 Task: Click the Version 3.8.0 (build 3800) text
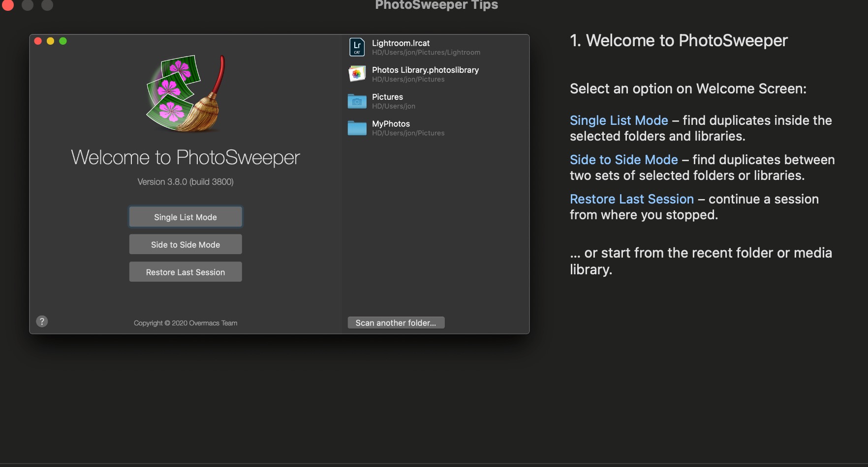point(186,182)
